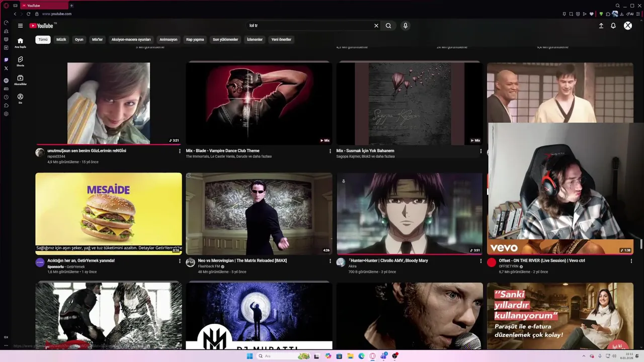Open X (Twitter) in Opera GX sidebar
The image size is (644, 362).
click(x=6, y=68)
